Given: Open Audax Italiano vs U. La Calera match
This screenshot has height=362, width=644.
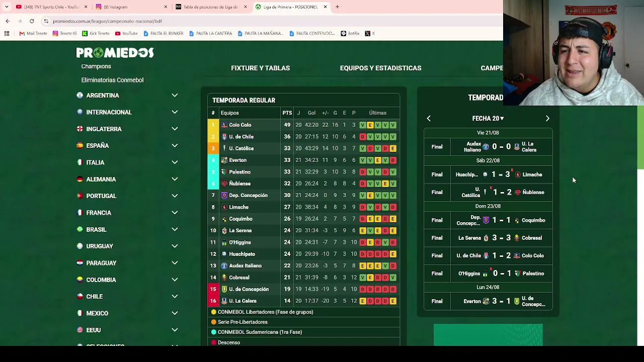Looking at the screenshot, I should (488, 147).
